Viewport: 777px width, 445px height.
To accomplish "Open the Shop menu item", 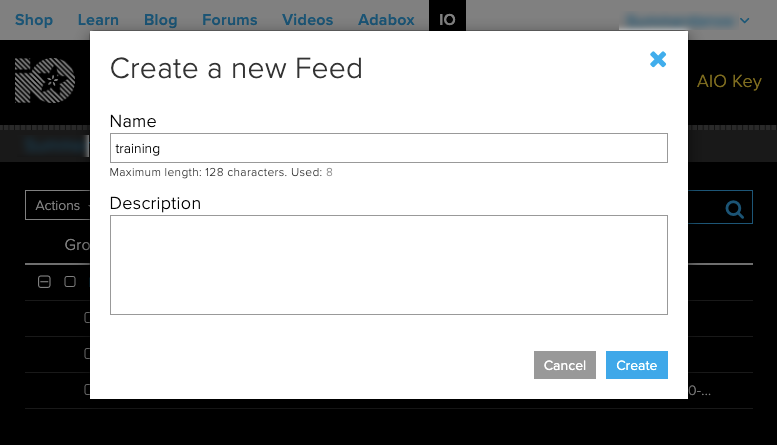I will click(34, 20).
